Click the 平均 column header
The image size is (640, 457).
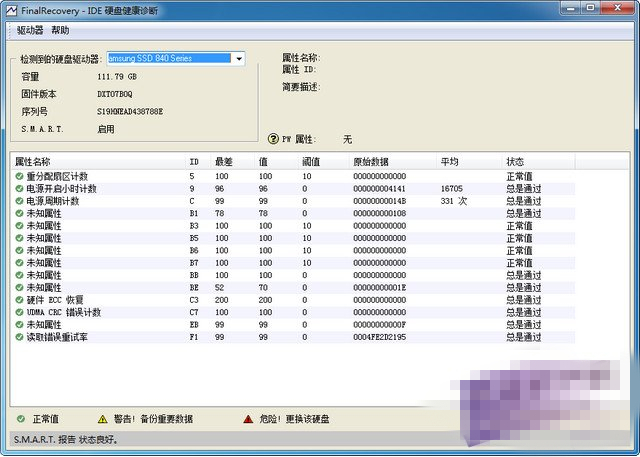pos(469,162)
